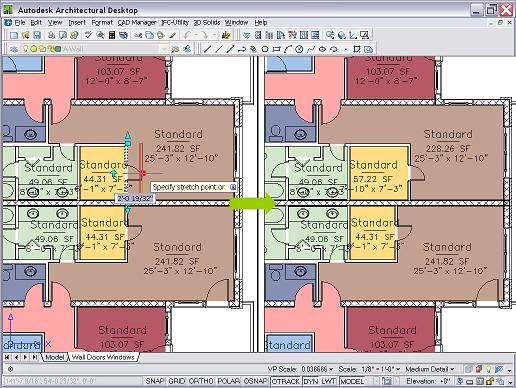This screenshot has width=516, height=388.
Task: Open the 3D Solids menu
Action: 207,22
